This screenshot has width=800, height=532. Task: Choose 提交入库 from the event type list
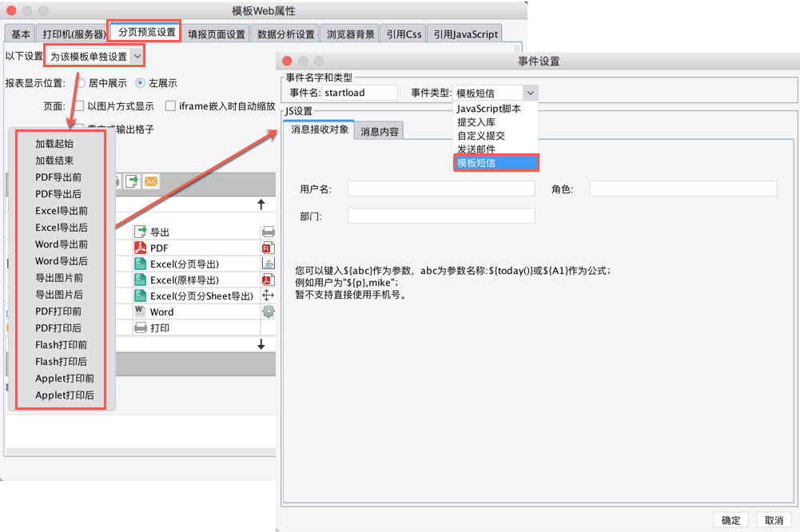pos(496,122)
